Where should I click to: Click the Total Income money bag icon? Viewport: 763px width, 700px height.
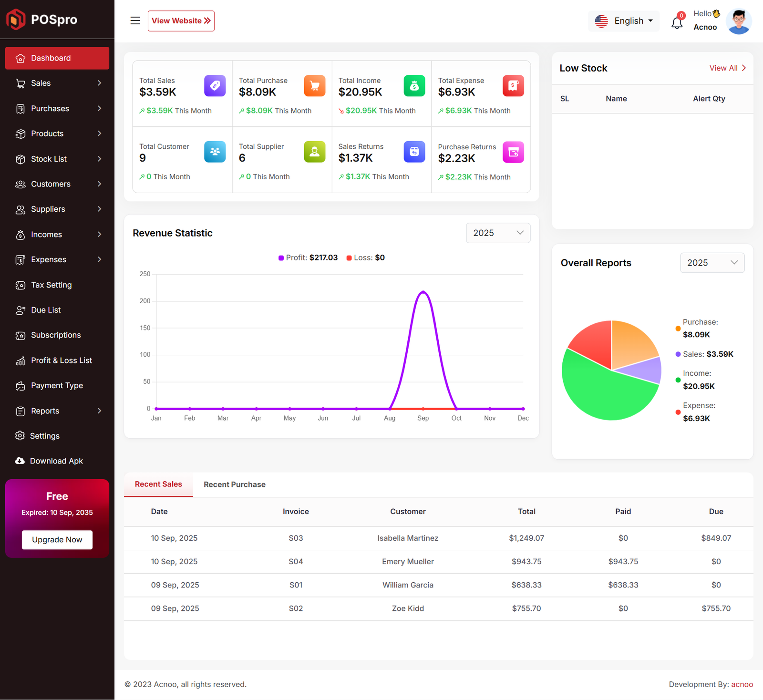tap(414, 86)
